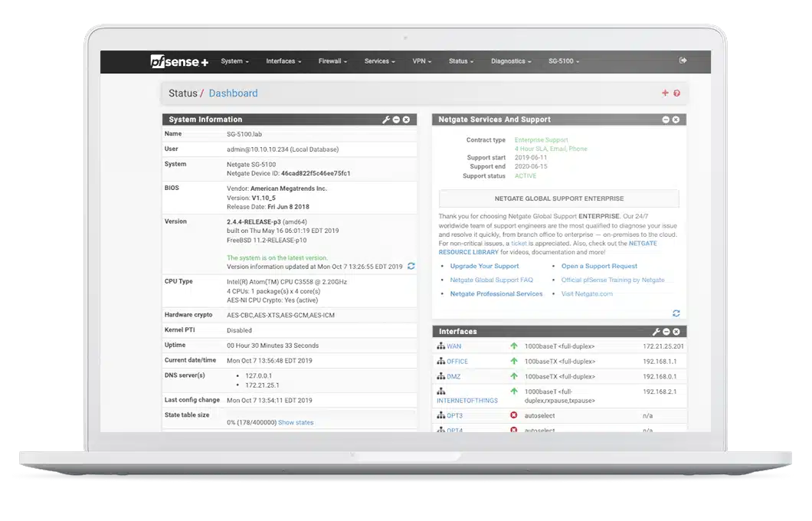Image resolution: width=812 pixels, height=521 pixels.
Task: Add a widget with the plus icon
Action: tap(665, 93)
